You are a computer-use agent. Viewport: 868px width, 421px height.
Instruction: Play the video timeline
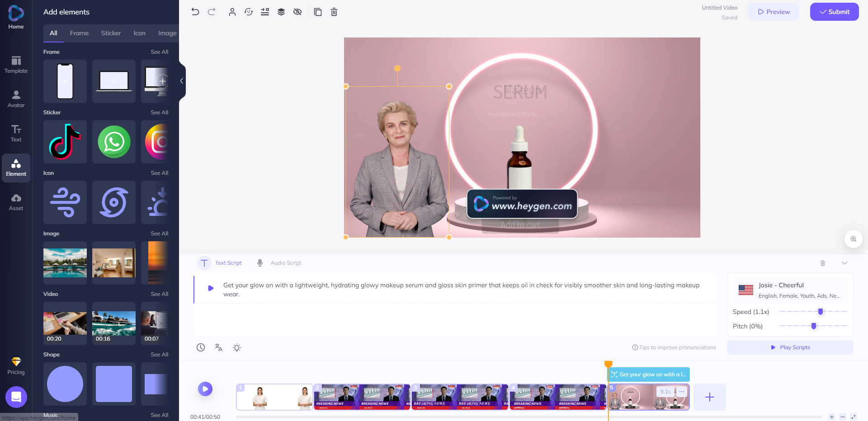point(205,389)
